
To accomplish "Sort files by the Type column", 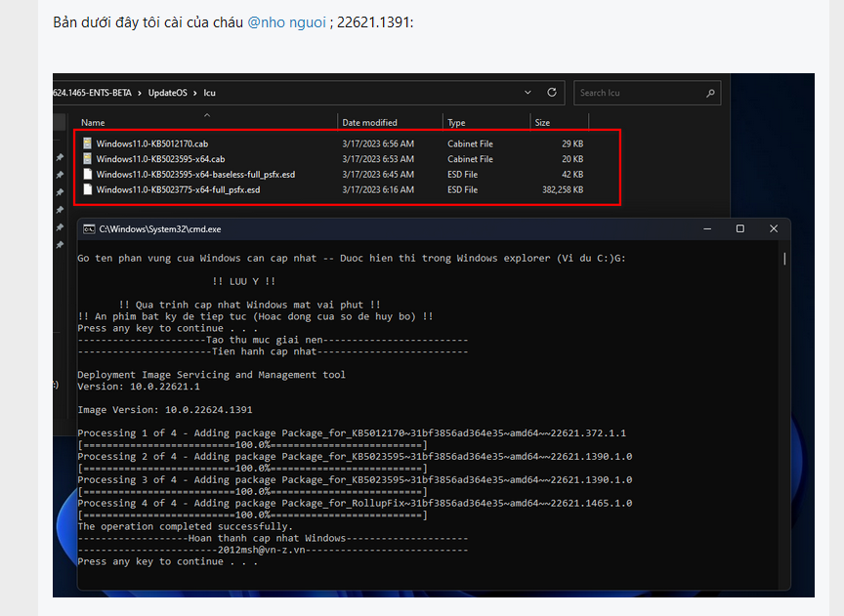I will tap(456, 123).
